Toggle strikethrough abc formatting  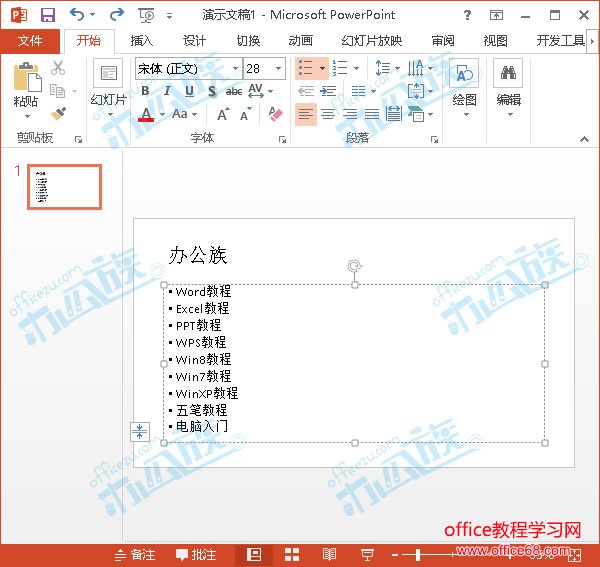point(234,91)
